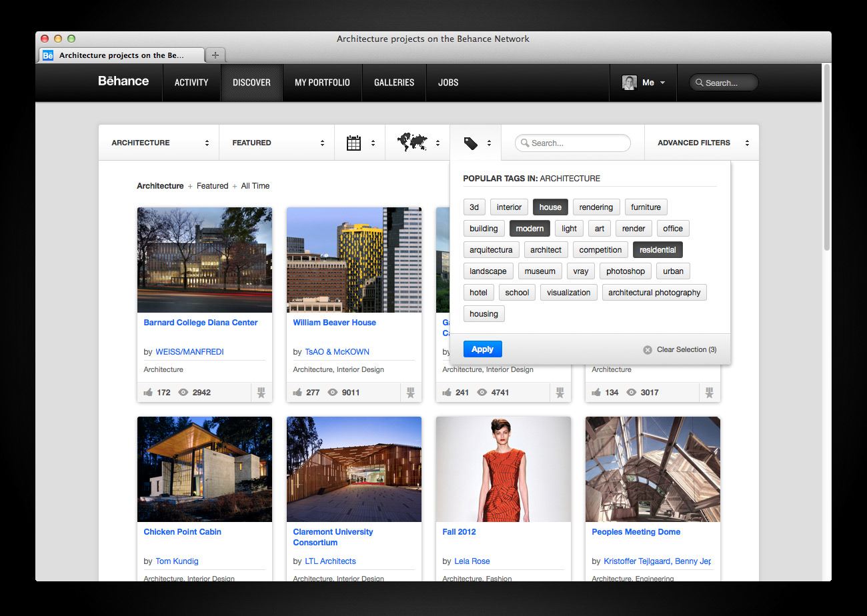
Task: Add William Beaver House to collection
Action: click(410, 393)
